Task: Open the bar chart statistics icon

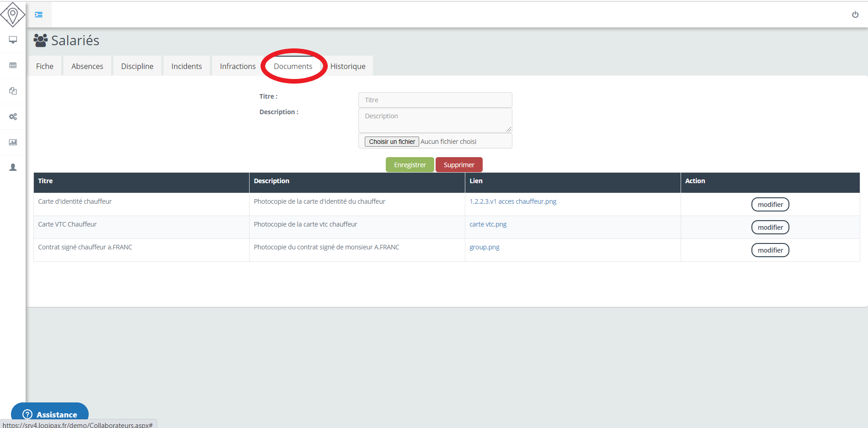Action: 13,142
